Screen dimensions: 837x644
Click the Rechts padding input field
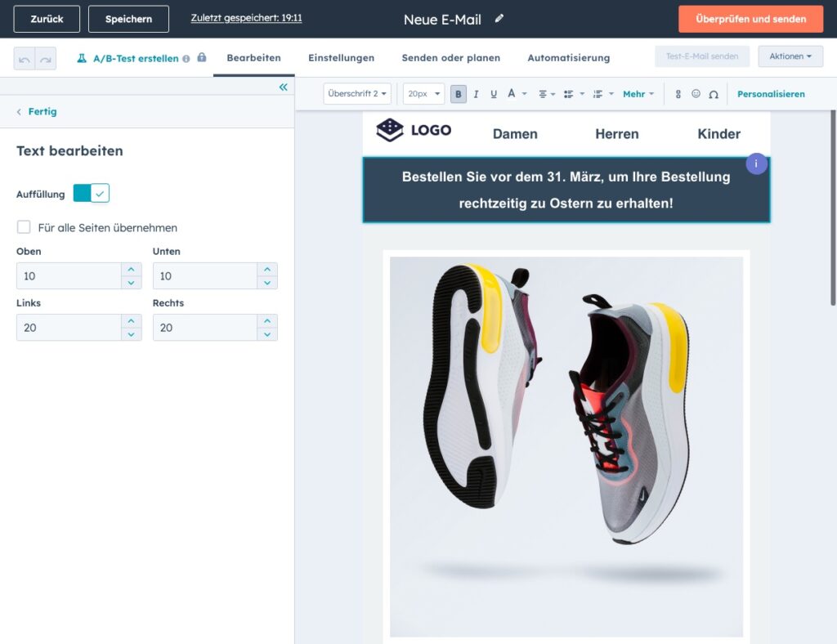click(205, 328)
